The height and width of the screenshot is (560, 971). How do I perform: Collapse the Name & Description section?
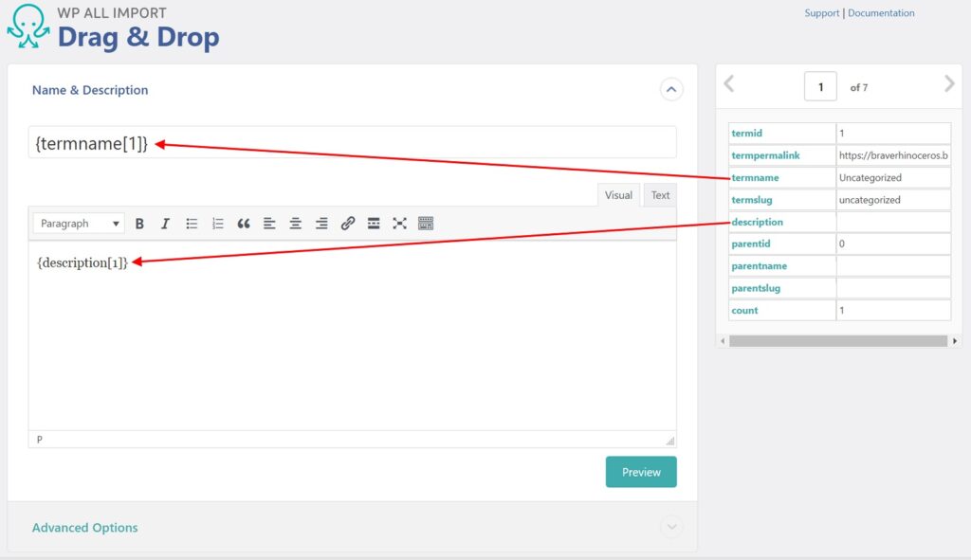coord(671,90)
